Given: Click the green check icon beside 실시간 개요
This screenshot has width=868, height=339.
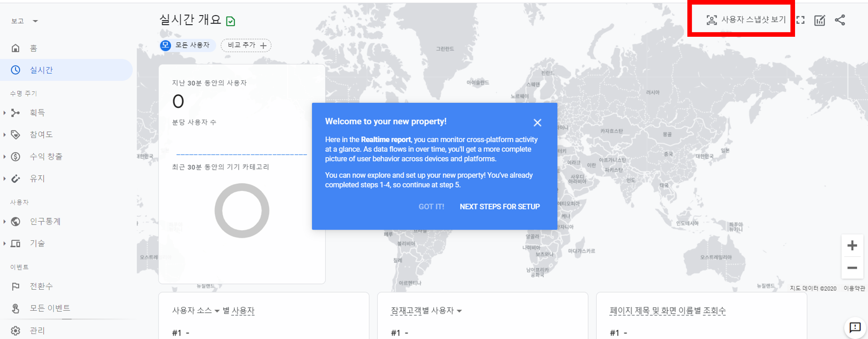Looking at the screenshot, I should [x=230, y=21].
